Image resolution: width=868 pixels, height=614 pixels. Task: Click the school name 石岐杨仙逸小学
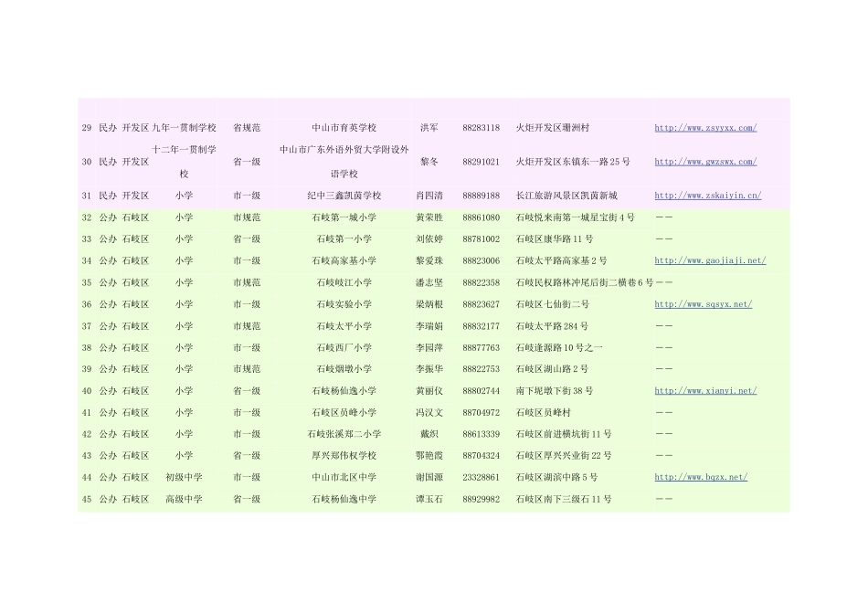344,391
